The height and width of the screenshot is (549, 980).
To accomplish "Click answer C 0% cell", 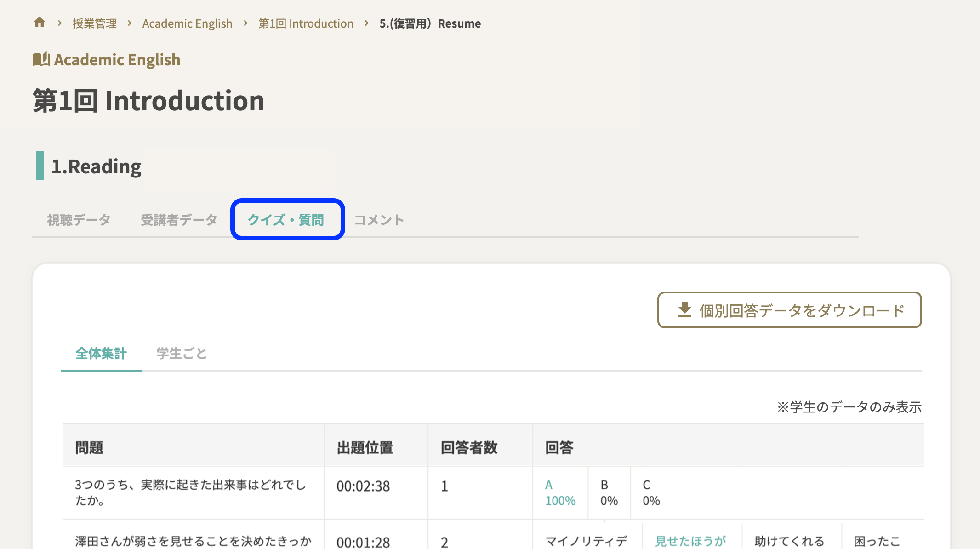I will click(651, 492).
